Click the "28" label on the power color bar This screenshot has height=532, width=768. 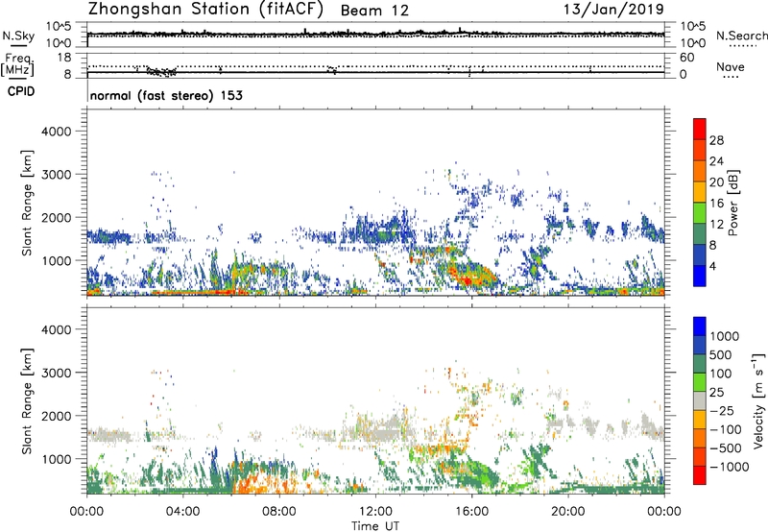[716, 140]
